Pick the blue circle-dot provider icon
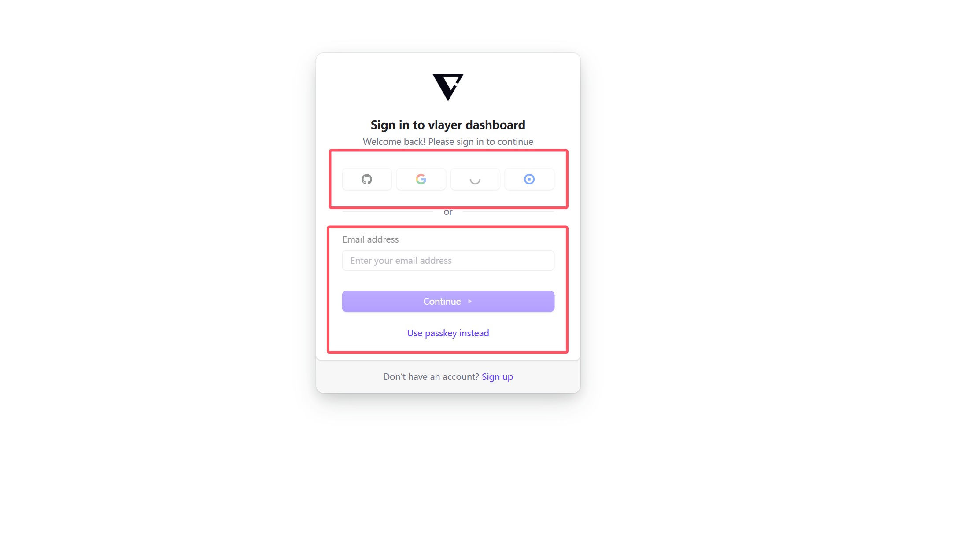 529,179
